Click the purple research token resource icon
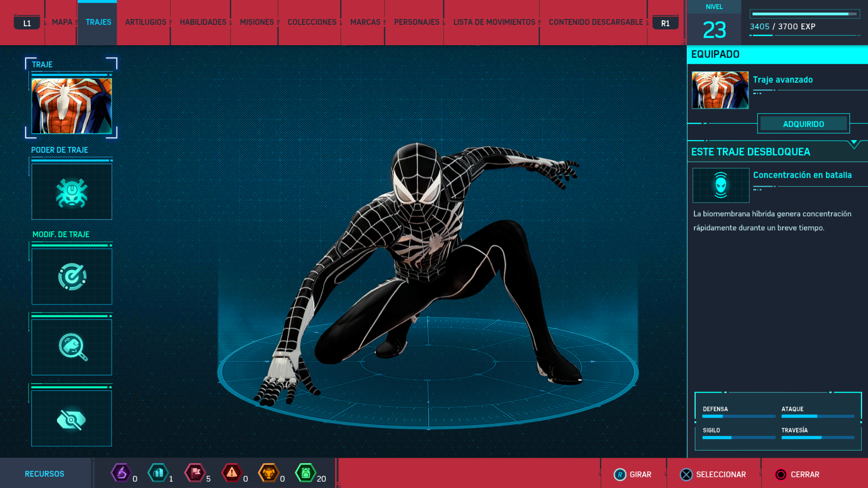This screenshot has width=868, height=488. [x=121, y=473]
